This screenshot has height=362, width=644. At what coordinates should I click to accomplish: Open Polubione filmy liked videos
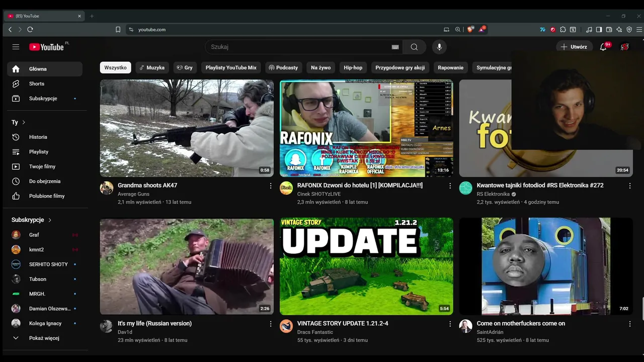coord(45,196)
